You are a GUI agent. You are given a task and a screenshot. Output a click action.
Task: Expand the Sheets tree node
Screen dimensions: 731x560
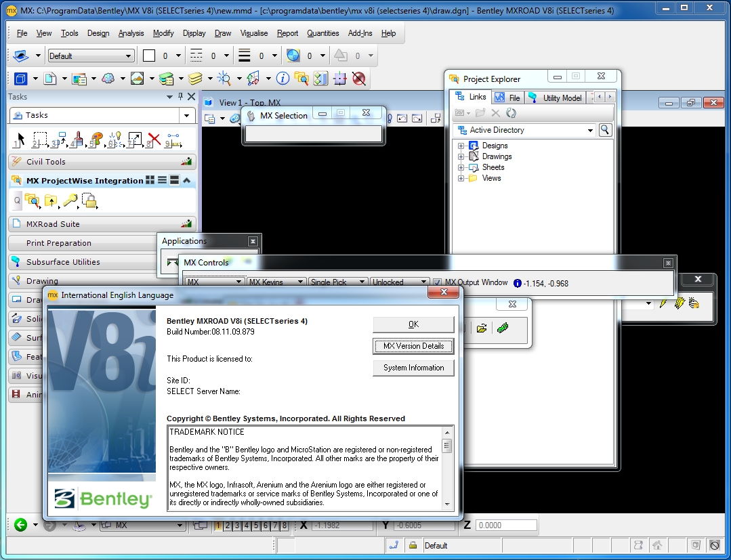461,167
